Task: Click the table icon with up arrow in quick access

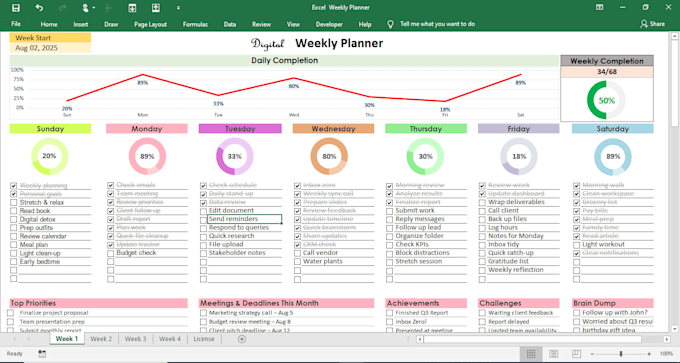Action: click(156, 8)
